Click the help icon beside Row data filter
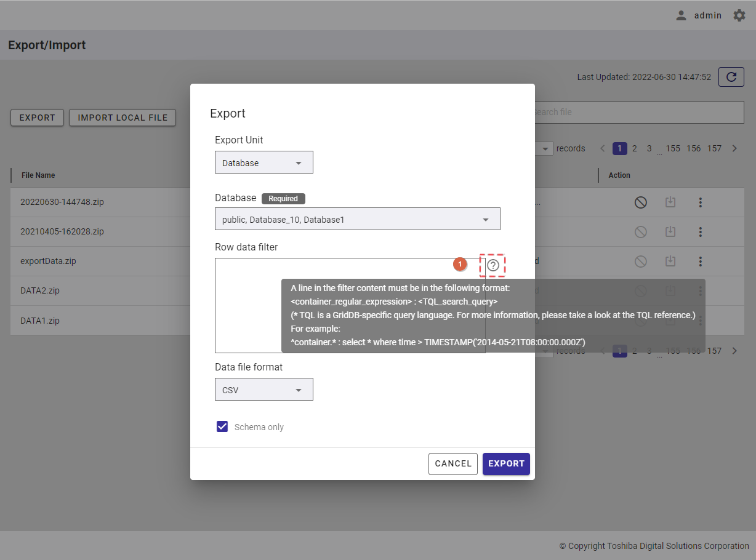Viewport: 756px width, 560px height. pyautogui.click(x=493, y=265)
